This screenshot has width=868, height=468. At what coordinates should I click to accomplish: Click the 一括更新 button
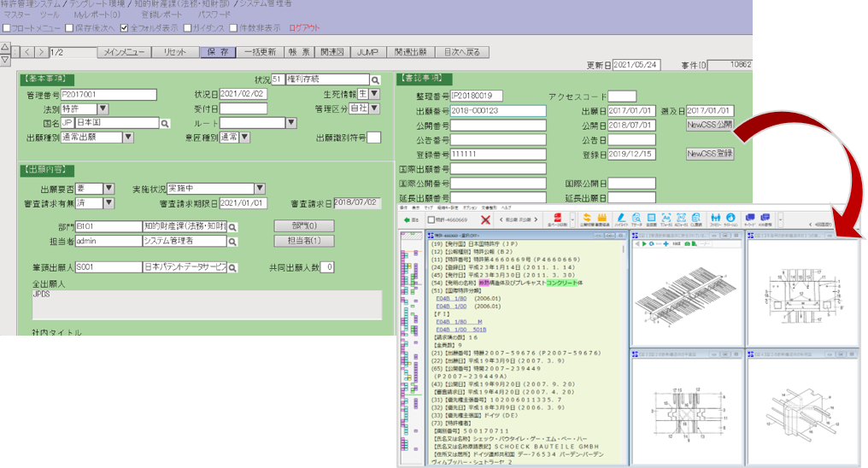coord(261,52)
